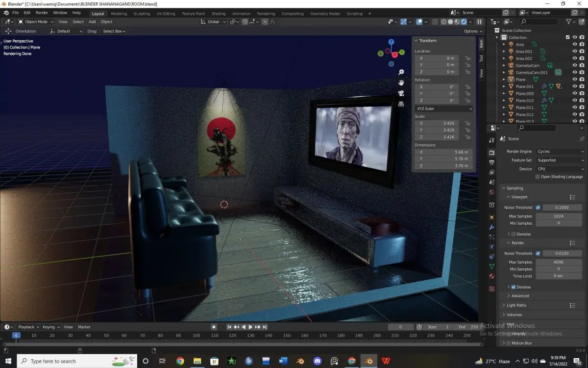Screen dimensions: 588x368
Task: Toggle camera view with the camera gizmo
Action: coord(401,93)
